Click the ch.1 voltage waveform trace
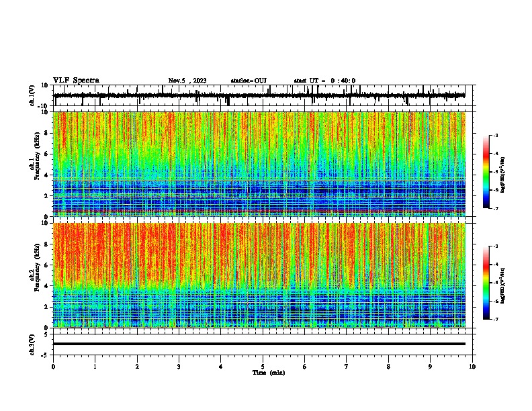532x411 pixels. pos(259,95)
